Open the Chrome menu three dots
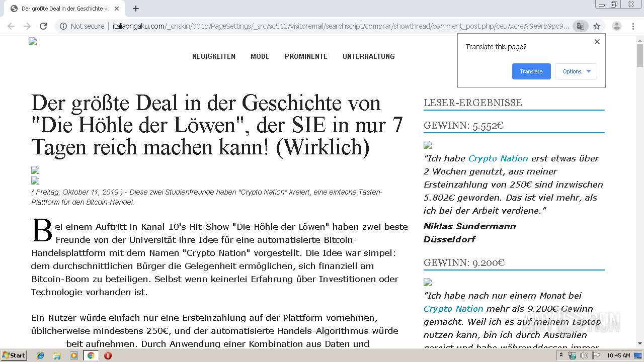This screenshot has height=362, width=644. [633, 26]
